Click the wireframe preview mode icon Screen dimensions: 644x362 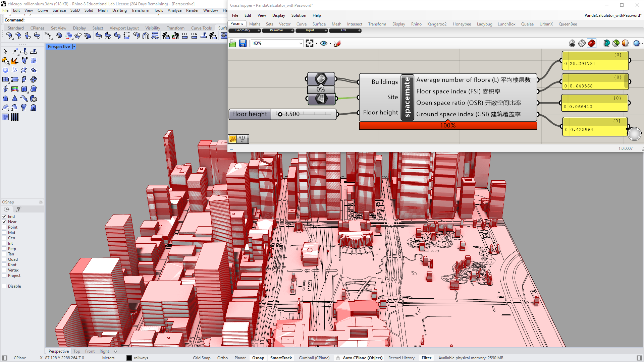(x=582, y=43)
